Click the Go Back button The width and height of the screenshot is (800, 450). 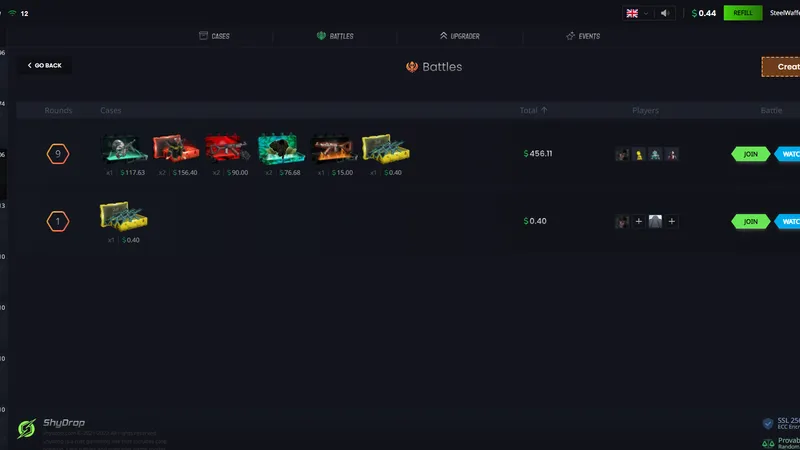point(44,66)
